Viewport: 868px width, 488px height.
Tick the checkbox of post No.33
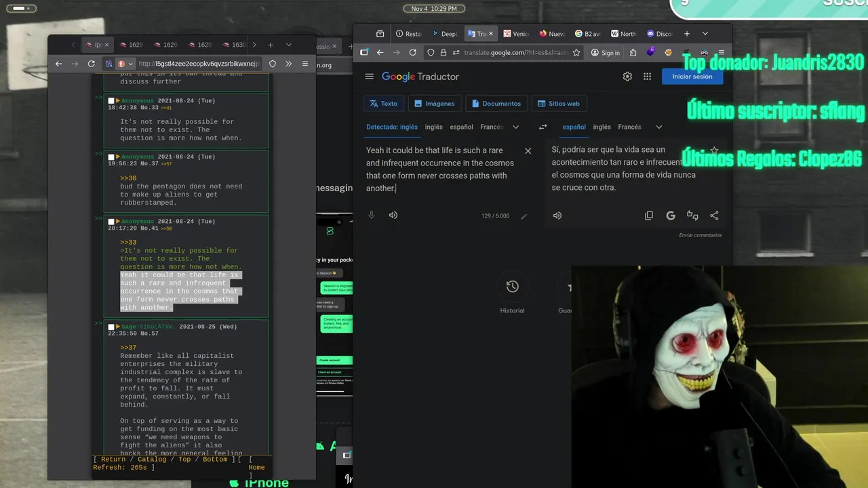(x=111, y=100)
